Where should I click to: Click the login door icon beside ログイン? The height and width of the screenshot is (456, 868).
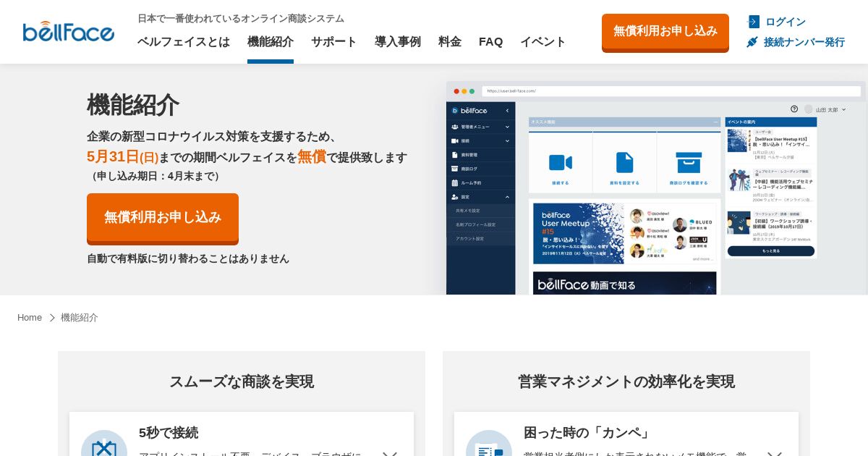coord(753,22)
